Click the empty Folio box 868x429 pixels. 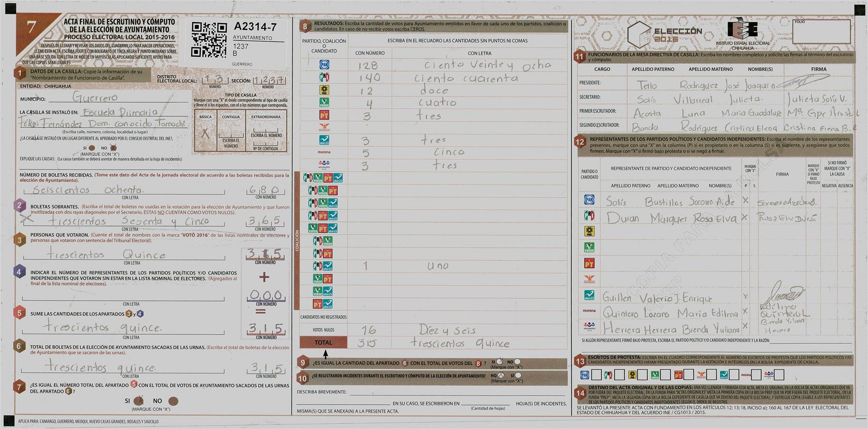tap(821, 32)
